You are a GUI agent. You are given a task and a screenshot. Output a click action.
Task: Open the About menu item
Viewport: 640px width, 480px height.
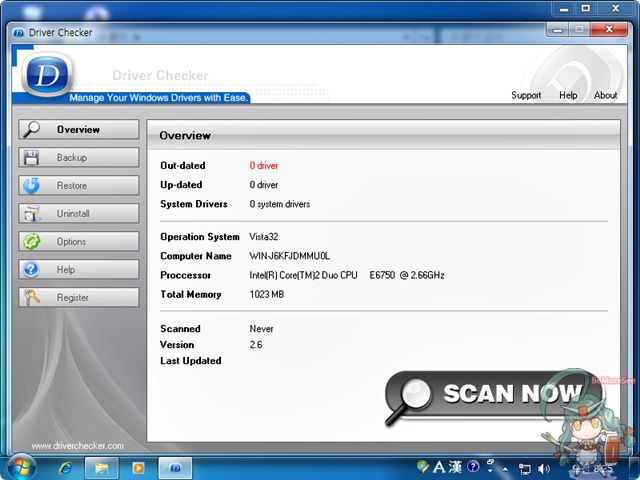point(605,96)
